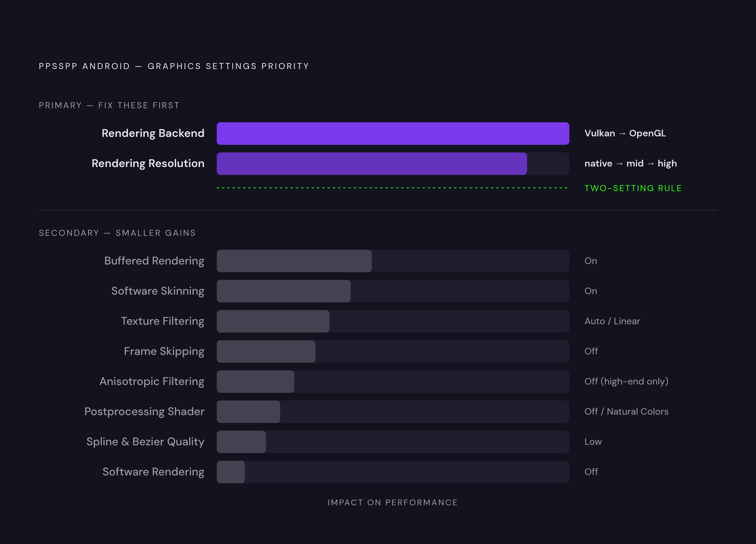Click the Anisotropic Filtering impact bar
The image size is (756, 544).
[x=255, y=382]
